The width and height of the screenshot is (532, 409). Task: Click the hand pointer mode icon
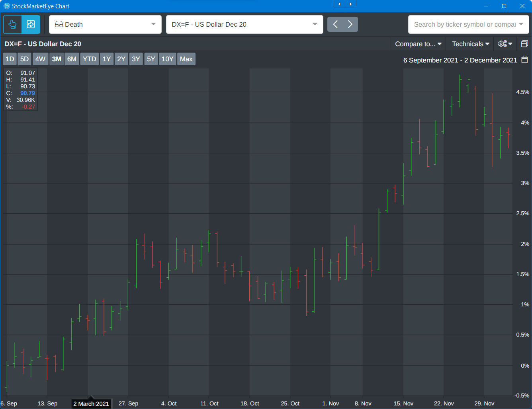coord(12,25)
